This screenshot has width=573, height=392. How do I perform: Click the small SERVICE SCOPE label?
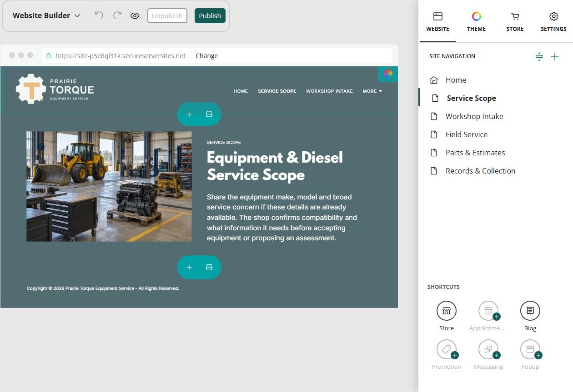(224, 143)
